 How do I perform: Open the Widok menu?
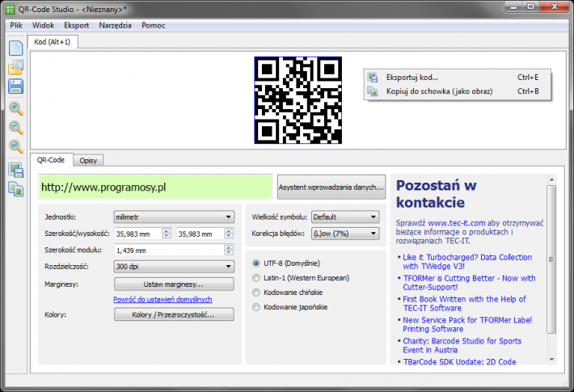click(x=43, y=25)
